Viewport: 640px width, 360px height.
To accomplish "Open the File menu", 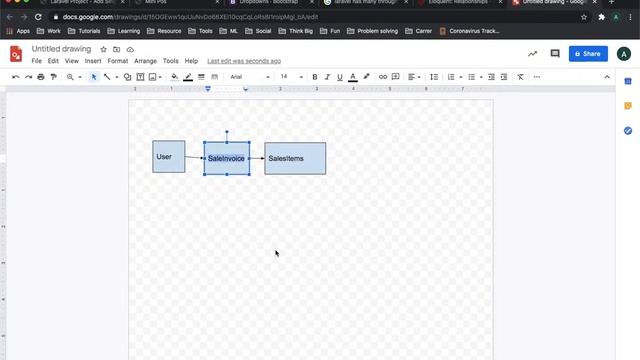I will (36, 61).
